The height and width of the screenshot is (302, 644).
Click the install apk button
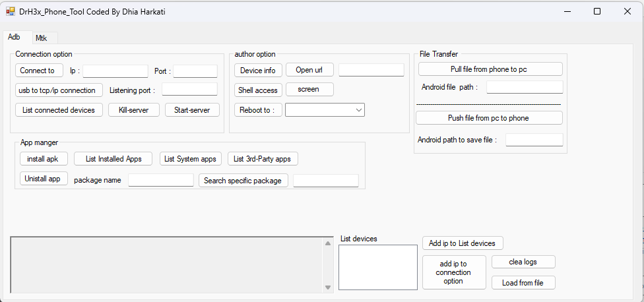point(43,159)
